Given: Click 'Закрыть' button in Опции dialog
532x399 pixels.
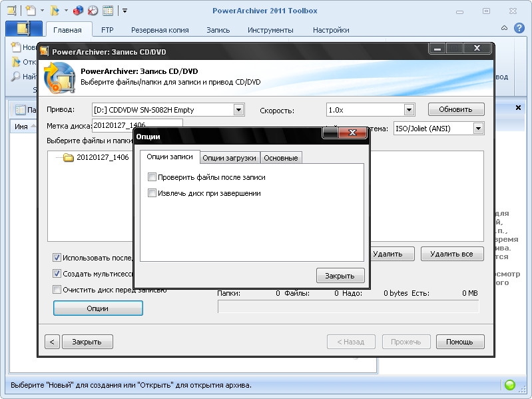Looking at the screenshot, I should (x=340, y=276).
